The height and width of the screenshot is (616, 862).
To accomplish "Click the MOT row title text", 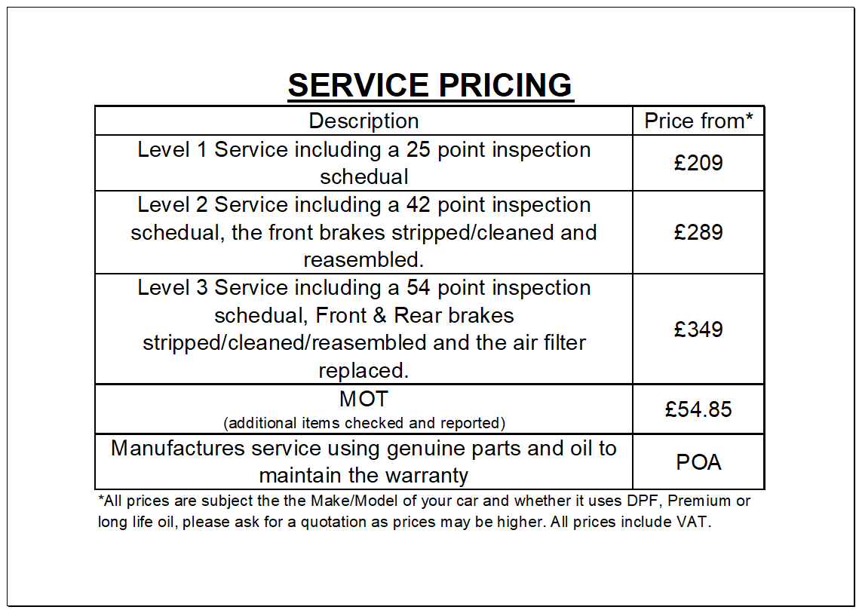I will point(364,400).
